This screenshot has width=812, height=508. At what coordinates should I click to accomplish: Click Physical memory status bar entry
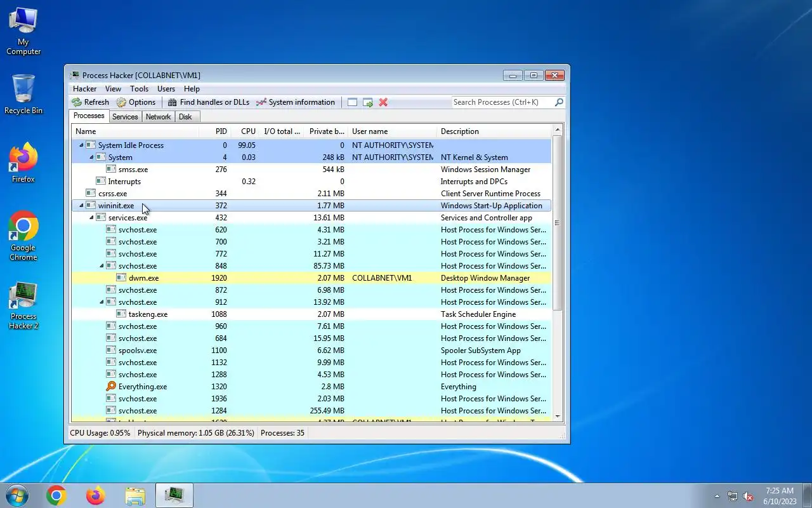pos(195,433)
